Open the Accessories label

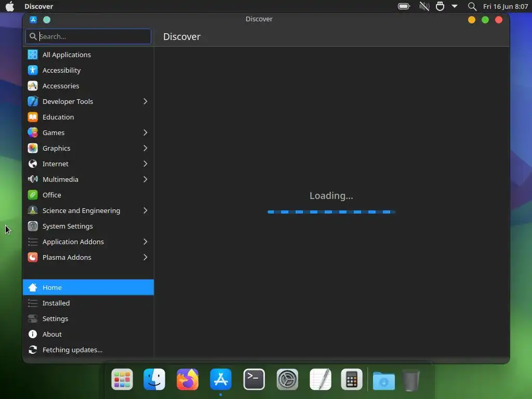[x=61, y=86]
